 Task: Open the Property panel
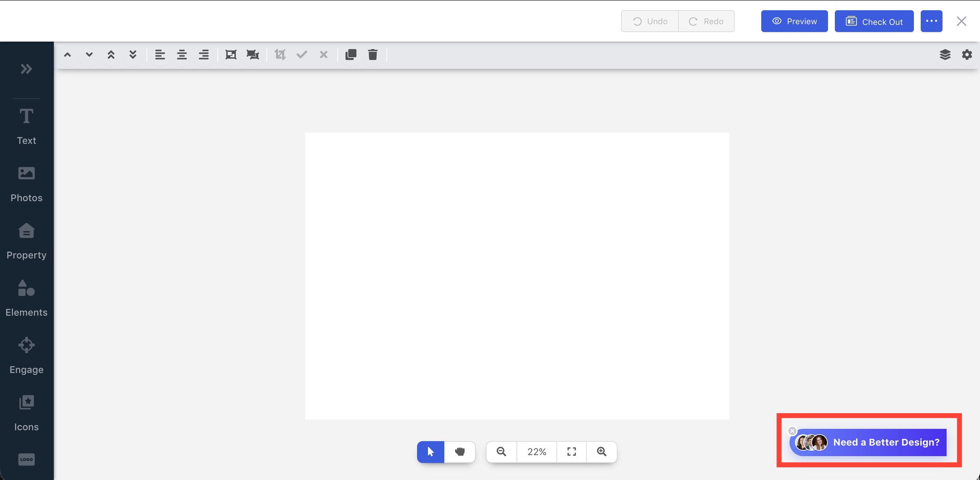(x=26, y=241)
